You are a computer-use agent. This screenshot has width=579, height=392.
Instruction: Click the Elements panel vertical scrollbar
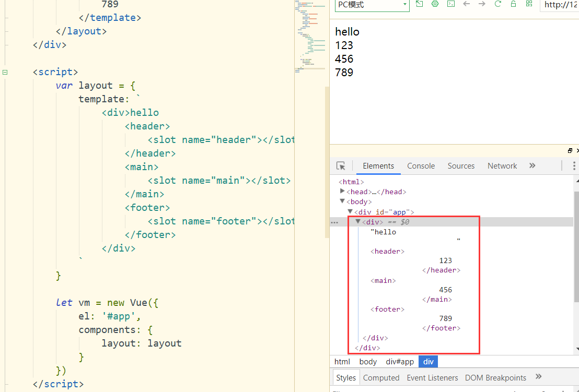(x=577, y=247)
